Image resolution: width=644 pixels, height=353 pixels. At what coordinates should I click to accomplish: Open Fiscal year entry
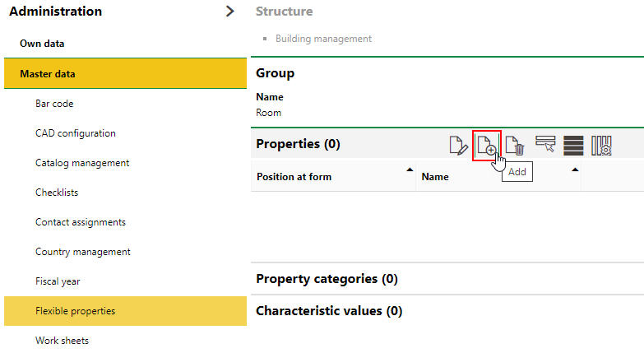tap(58, 281)
